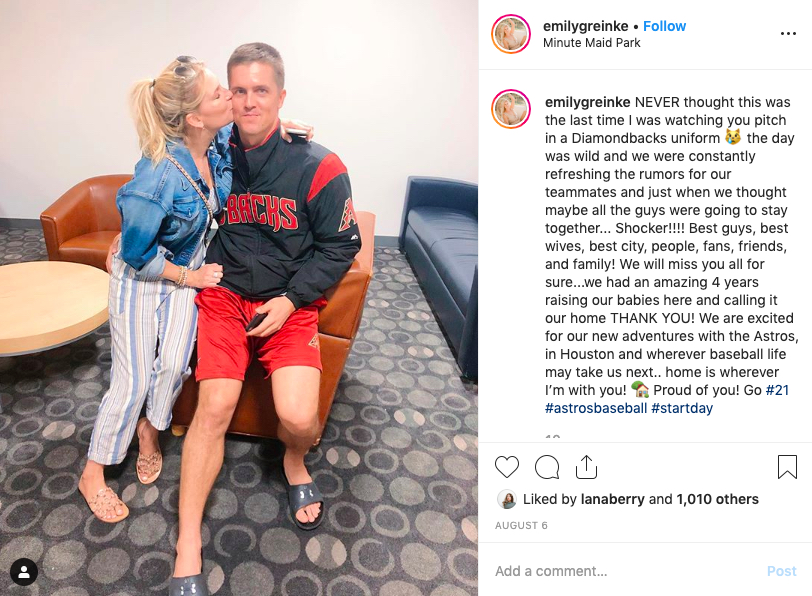This screenshot has height=596, width=812.
Task: Open the #21 hashtag
Action: [x=777, y=390]
